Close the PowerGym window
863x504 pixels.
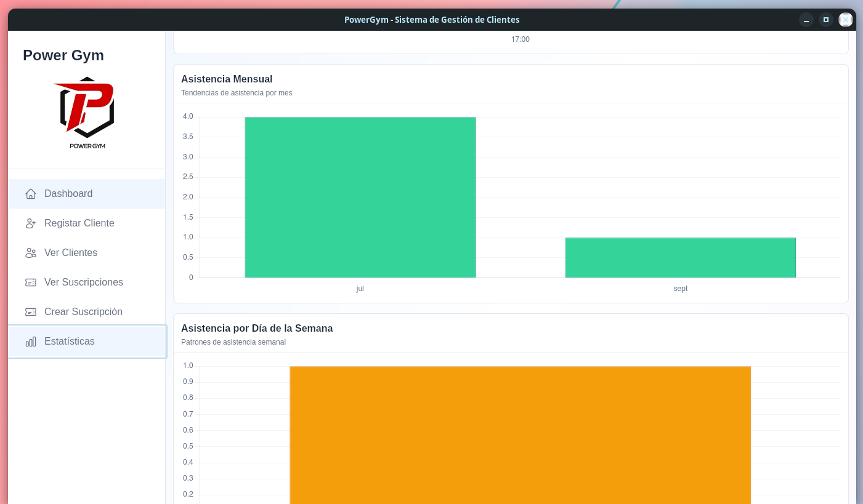(x=846, y=20)
